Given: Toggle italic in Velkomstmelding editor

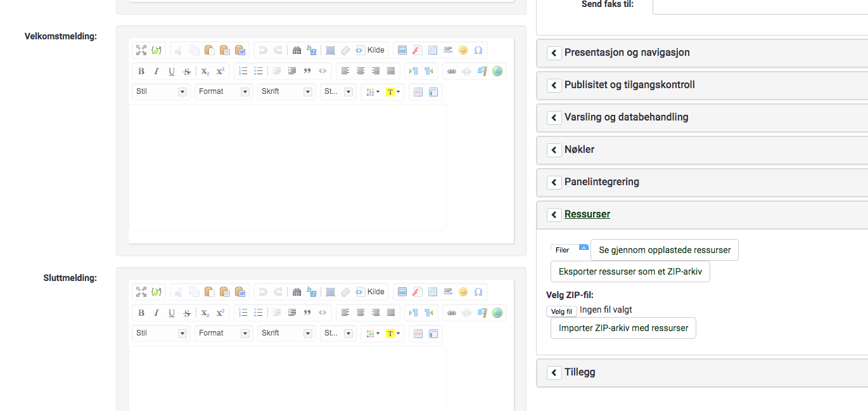Looking at the screenshot, I should 156,71.
